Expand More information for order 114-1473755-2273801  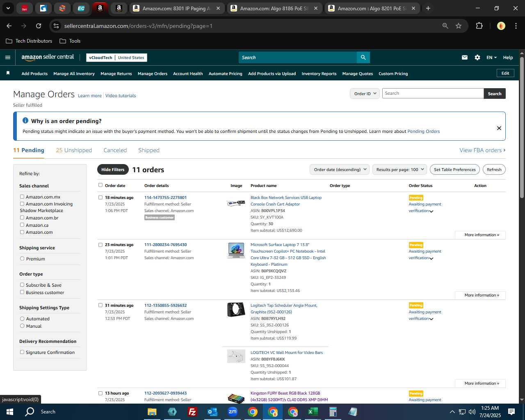(480, 235)
